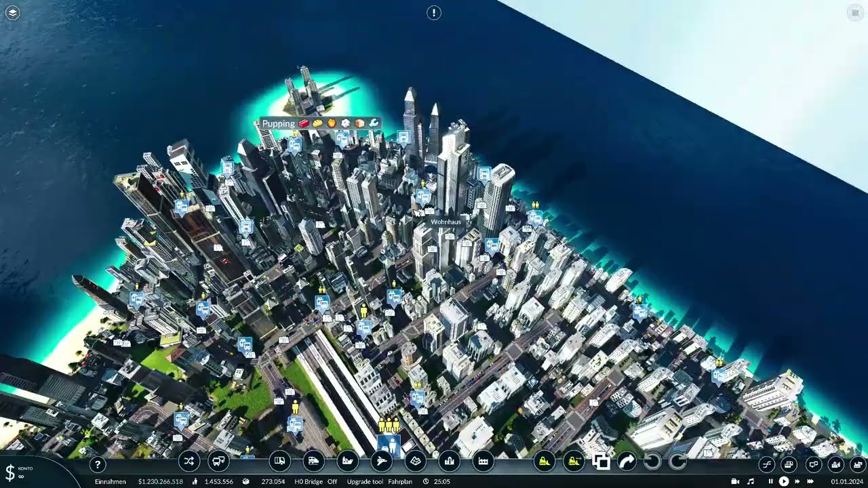Screen dimensions: 868x488
Task: Click the bread icon on Pupping label
Action: pyautogui.click(x=317, y=123)
